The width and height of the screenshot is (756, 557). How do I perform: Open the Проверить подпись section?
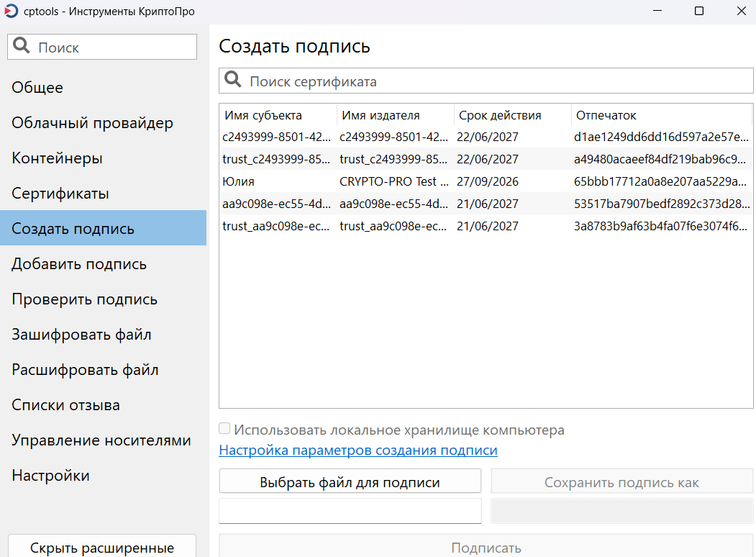(x=103, y=299)
